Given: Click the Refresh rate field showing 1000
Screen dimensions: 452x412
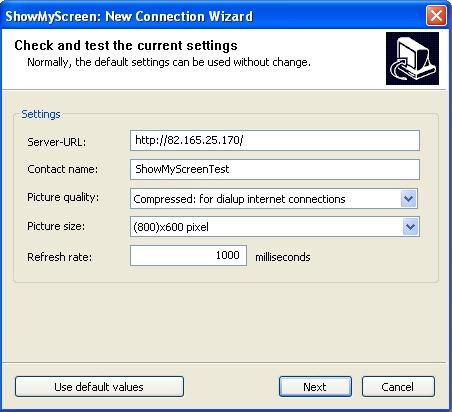Looking at the screenshot, I should 188,256.
